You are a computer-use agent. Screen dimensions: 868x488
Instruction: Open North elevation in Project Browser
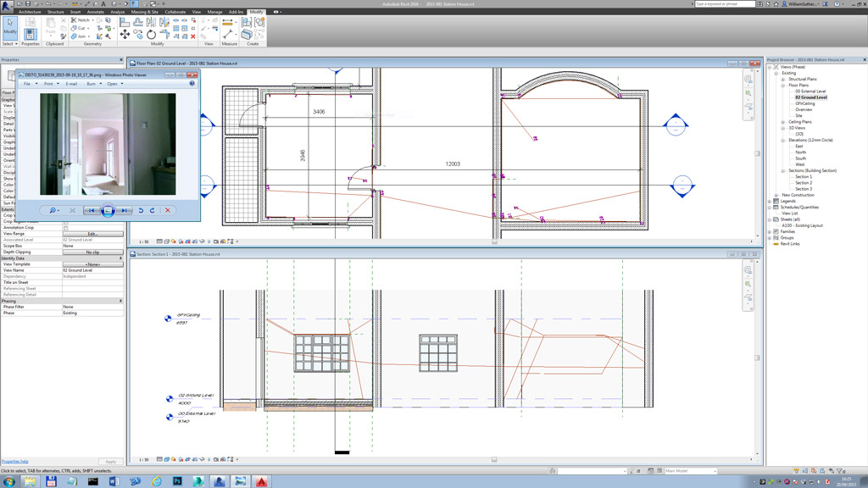pos(800,152)
